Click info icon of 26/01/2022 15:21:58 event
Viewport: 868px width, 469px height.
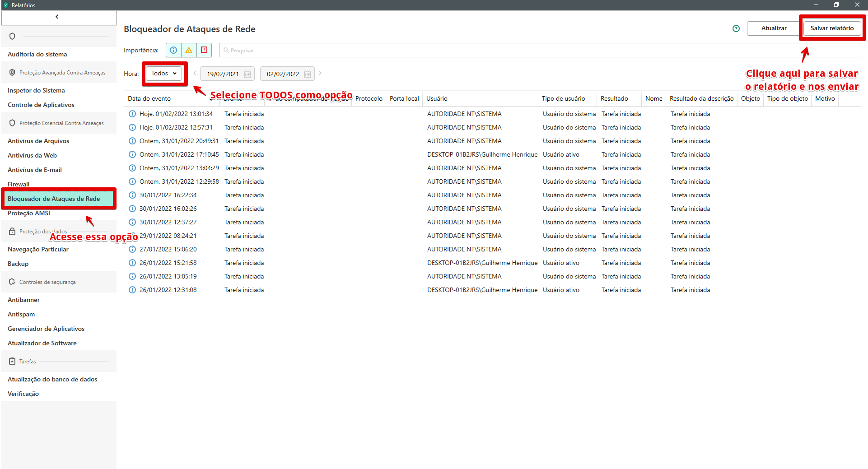click(x=132, y=263)
